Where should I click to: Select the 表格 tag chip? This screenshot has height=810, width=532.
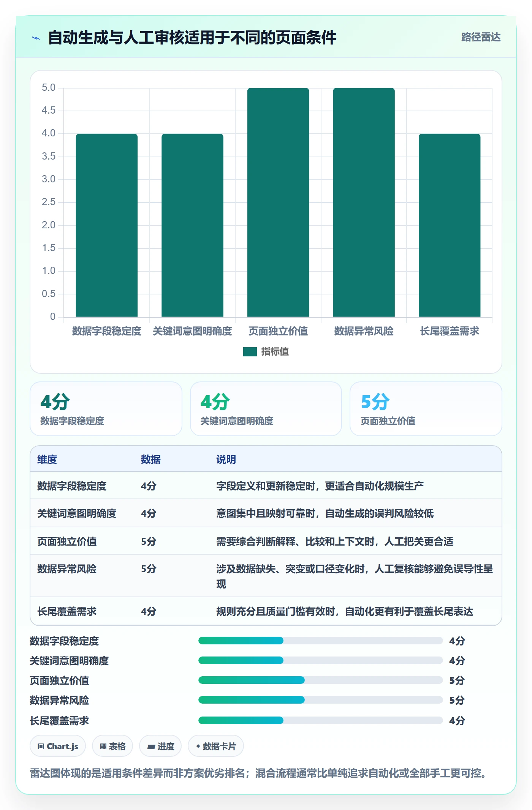[112, 746]
